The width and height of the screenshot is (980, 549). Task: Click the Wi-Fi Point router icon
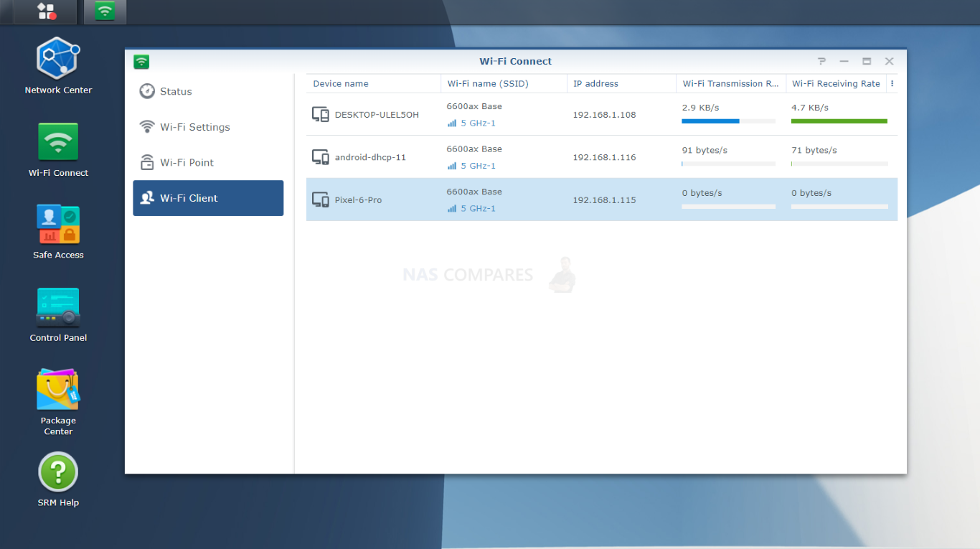pyautogui.click(x=147, y=162)
